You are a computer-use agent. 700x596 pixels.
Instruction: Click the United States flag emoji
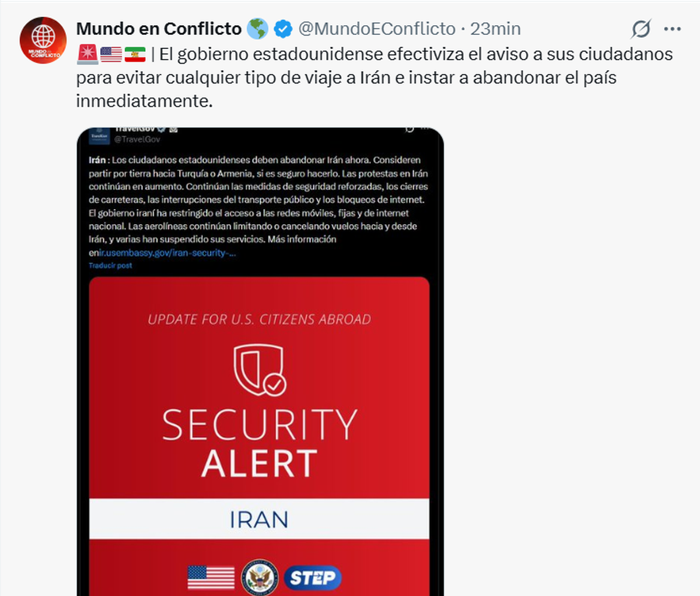coord(111,54)
